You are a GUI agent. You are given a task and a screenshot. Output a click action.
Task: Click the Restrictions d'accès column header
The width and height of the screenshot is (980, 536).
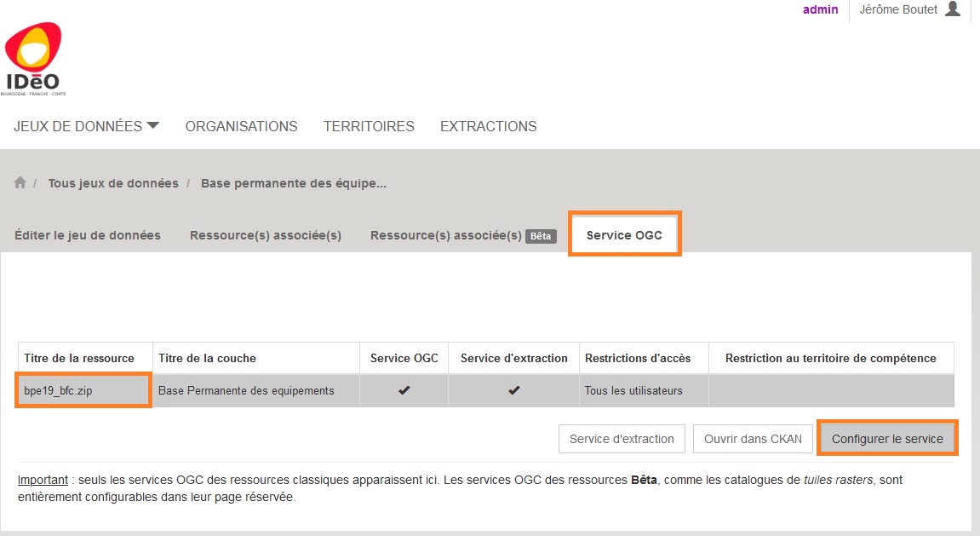[x=644, y=359]
